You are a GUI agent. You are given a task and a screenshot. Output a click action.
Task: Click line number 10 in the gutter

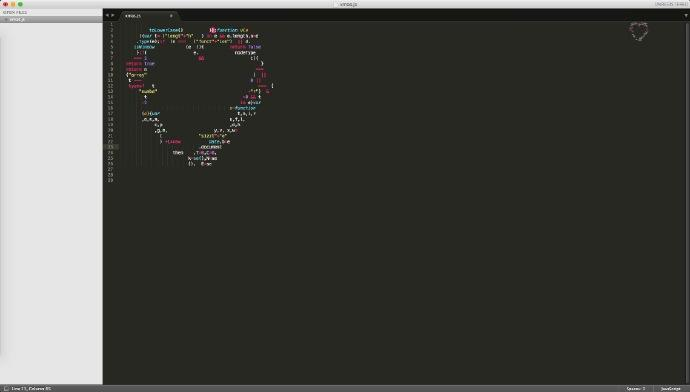110,75
